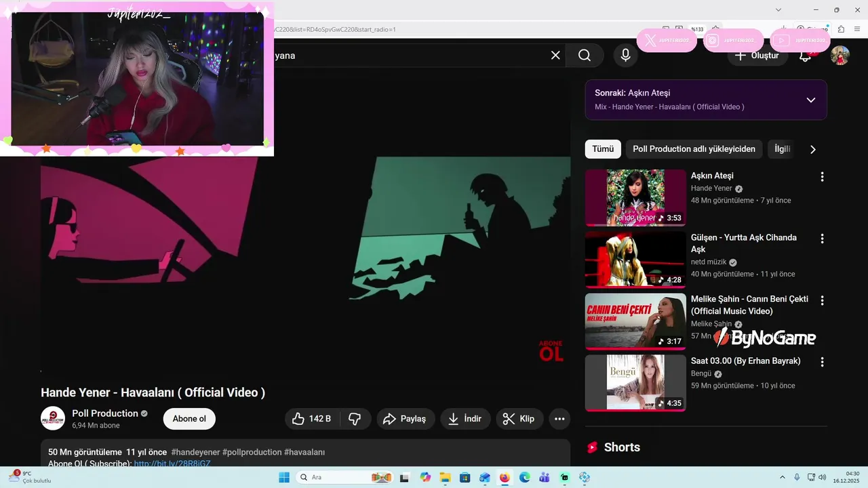Open Poll Production channel avatar
Screen dimensions: 868x488
point(53,419)
